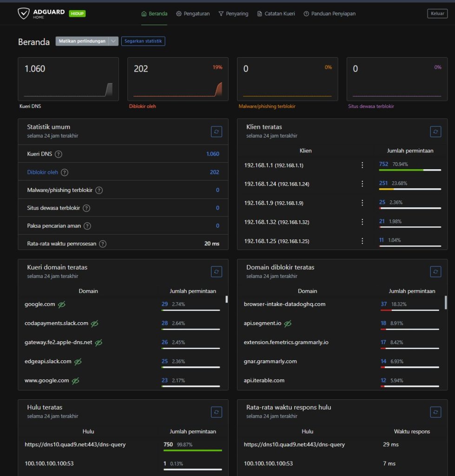Refresh the Klien teratas panel
The image size is (455, 476).
(x=435, y=132)
